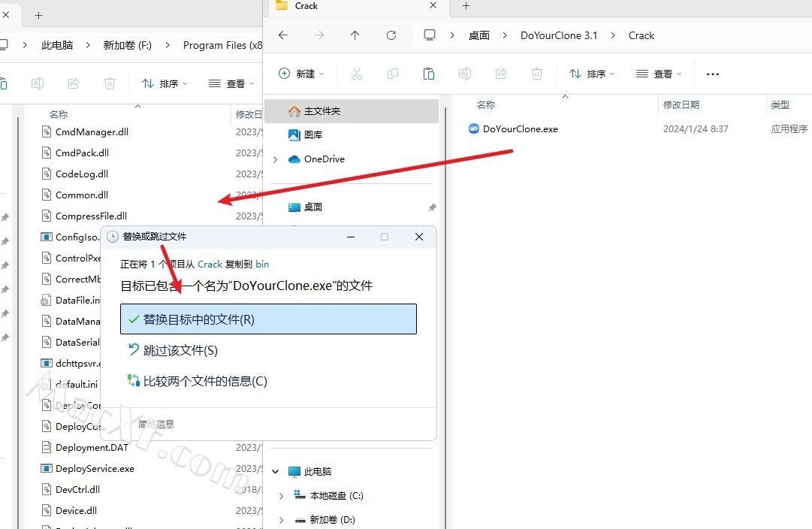
Task: Select CmdManager.dll in left window
Action: point(92,132)
